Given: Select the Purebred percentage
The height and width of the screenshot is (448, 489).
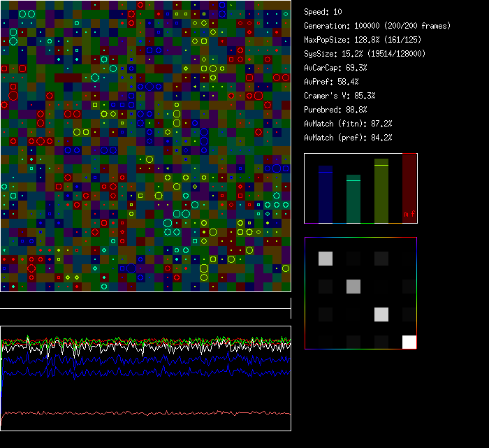Looking at the screenshot, I should 336,110.
